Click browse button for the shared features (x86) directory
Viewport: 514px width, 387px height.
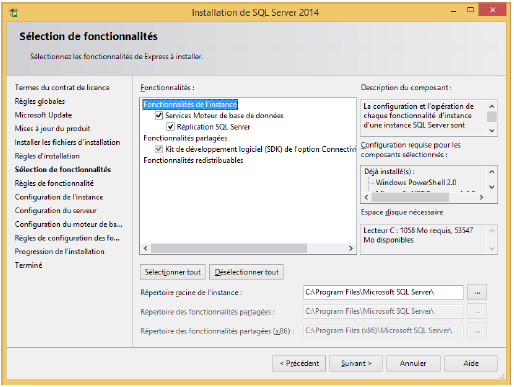(477, 331)
